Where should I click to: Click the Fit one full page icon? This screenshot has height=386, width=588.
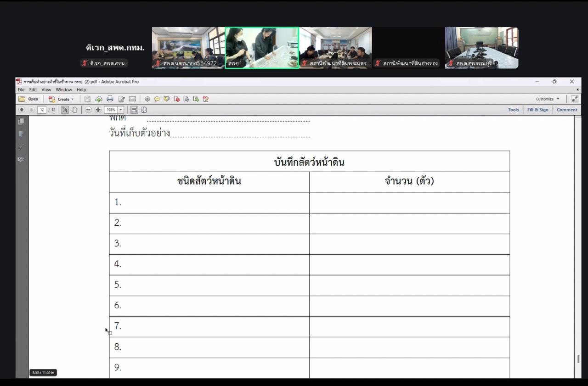(144, 110)
